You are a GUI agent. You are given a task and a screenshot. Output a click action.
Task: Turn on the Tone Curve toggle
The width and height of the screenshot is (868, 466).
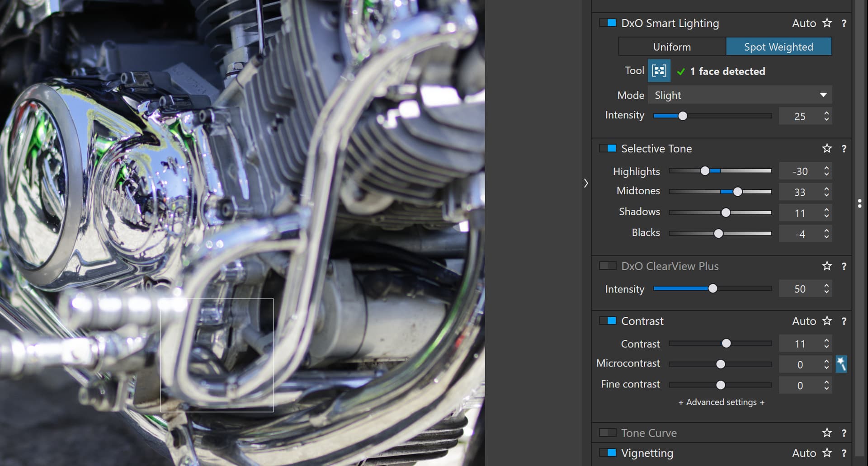click(x=608, y=433)
